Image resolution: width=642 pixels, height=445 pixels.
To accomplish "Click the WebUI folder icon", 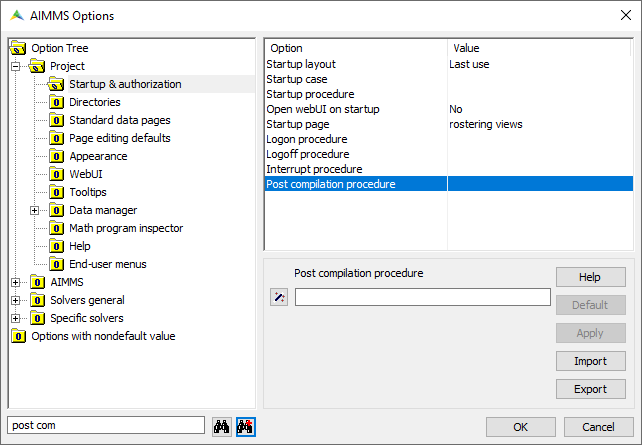I will pos(57,174).
